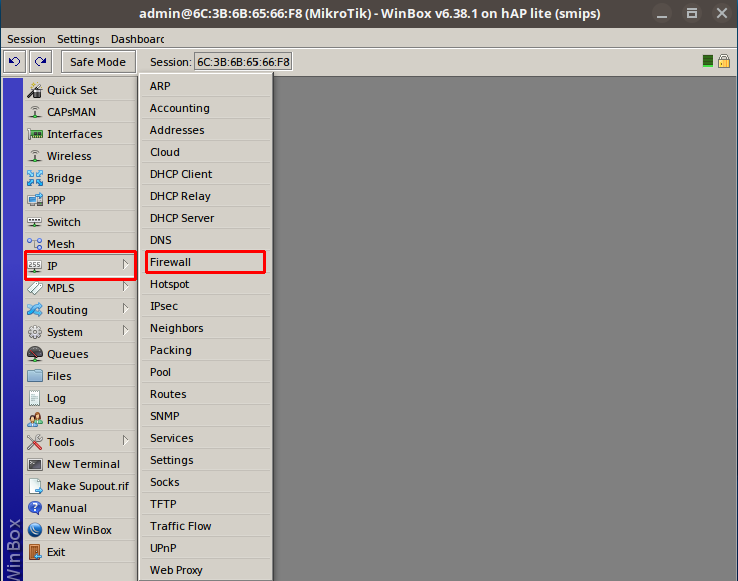Select Routes in the IP submenu

click(206, 394)
